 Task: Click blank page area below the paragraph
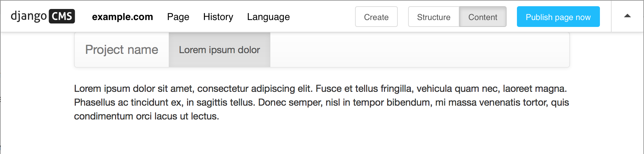click(320, 138)
